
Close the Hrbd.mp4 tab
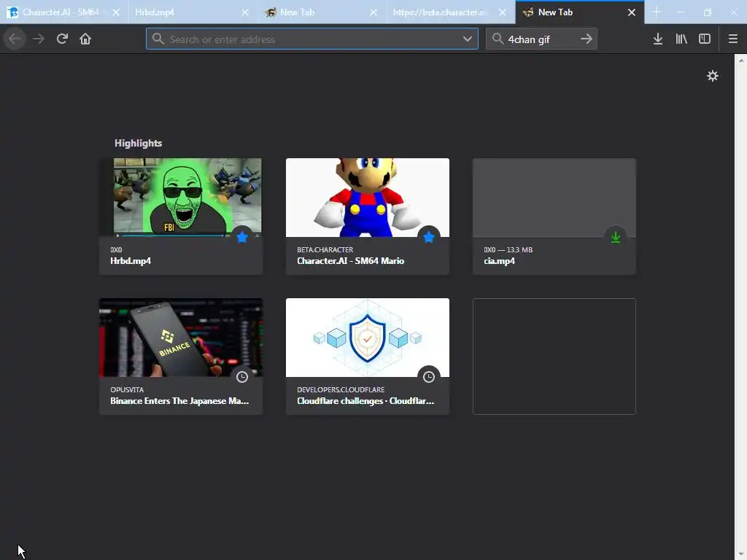coord(245,12)
